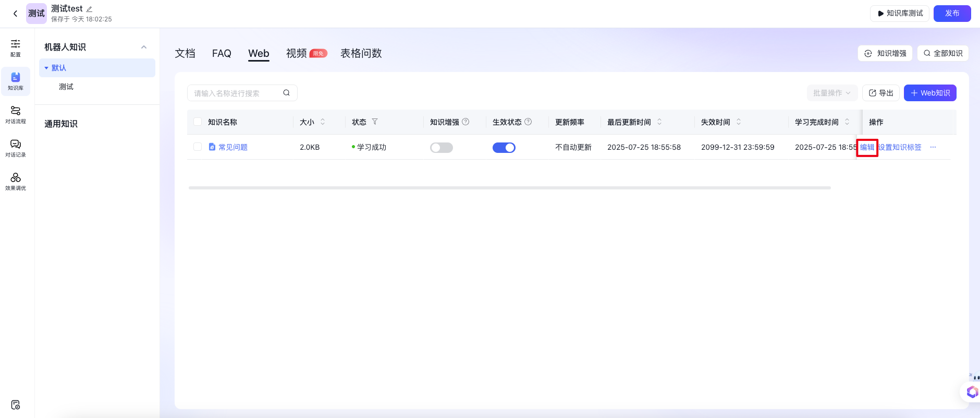Open more actions for 常见问题 row

pyautogui.click(x=933, y=147)
